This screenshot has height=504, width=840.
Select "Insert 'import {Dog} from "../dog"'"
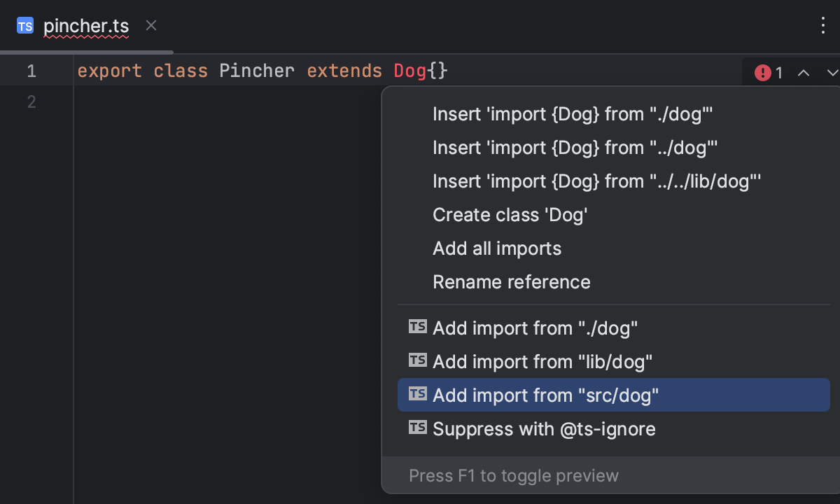point(575,148)
